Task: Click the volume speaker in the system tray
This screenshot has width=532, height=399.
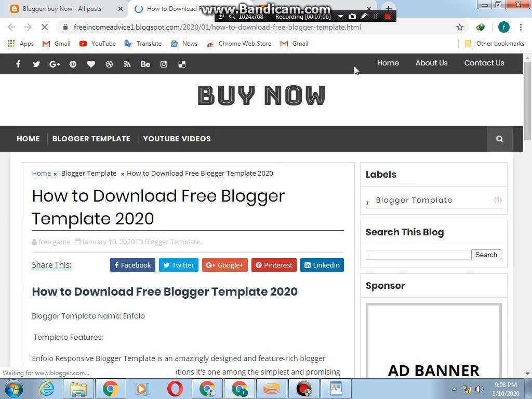Action: (480, 389)
